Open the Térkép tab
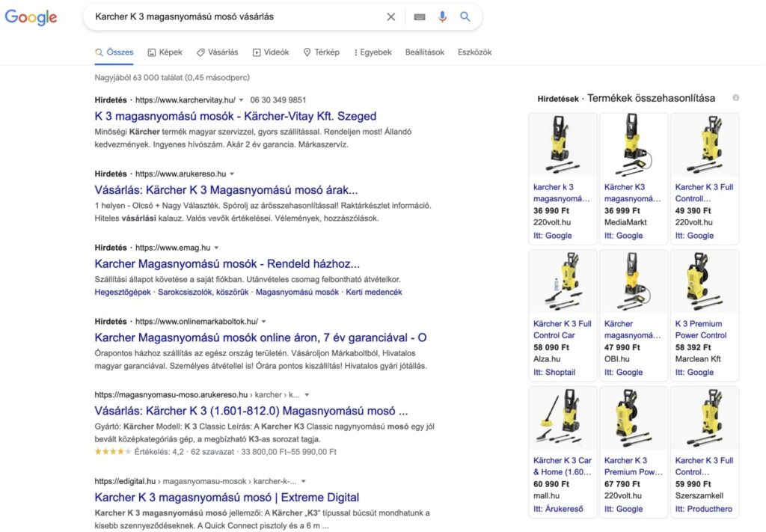Viewport: 766px width, 532px height. coord(322,52)
